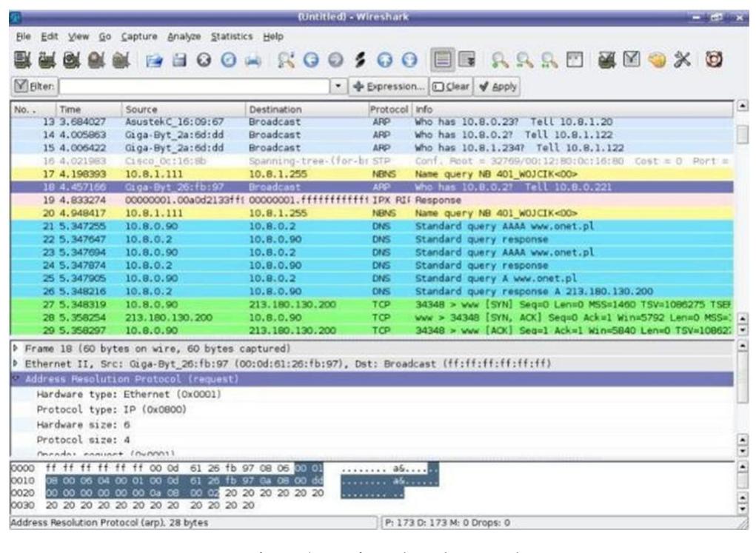The image size is (756, 553).
Task: Reset zoom to normal size
Action: click(x=549, y=60)
